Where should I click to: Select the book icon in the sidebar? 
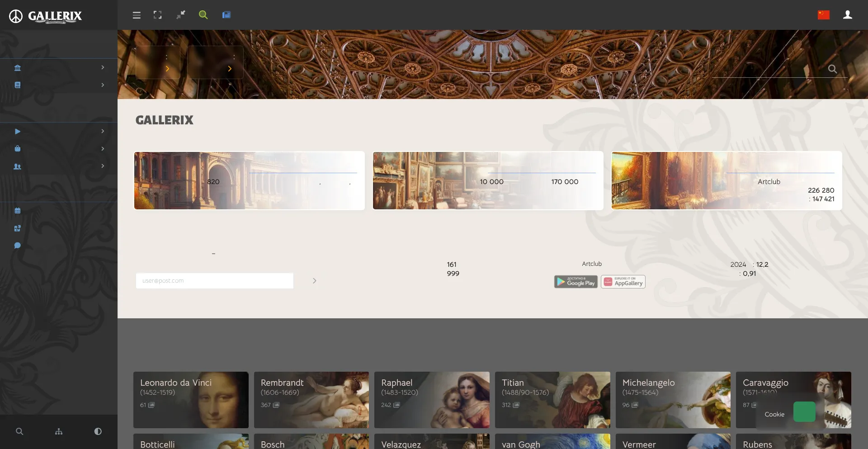click(18, 85)
